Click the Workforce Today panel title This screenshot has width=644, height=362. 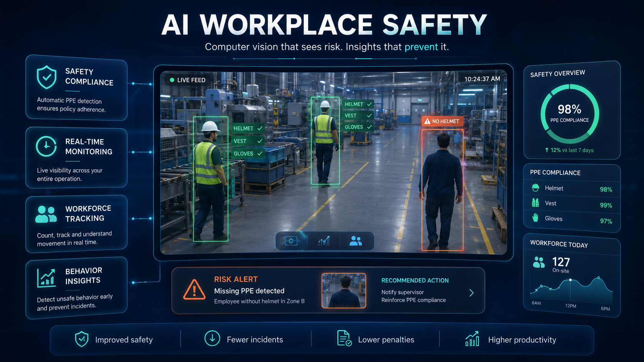559,244
